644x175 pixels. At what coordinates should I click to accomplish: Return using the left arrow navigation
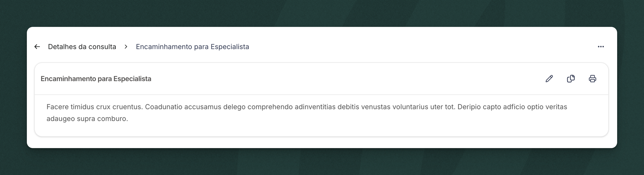coord(37,46)
